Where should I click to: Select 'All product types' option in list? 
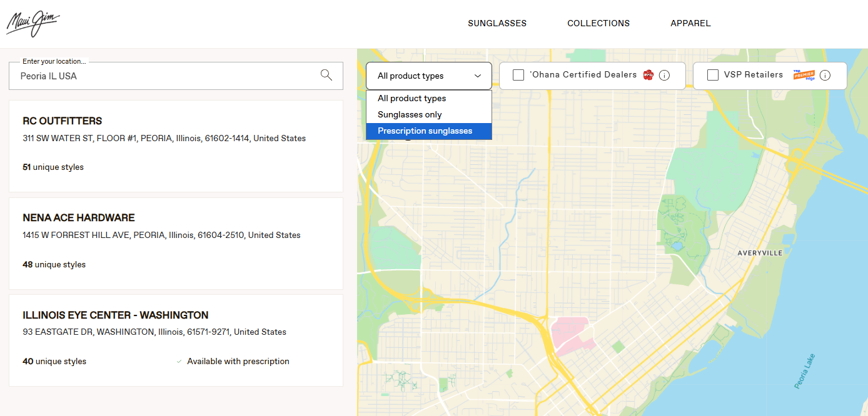coord(411,99)
